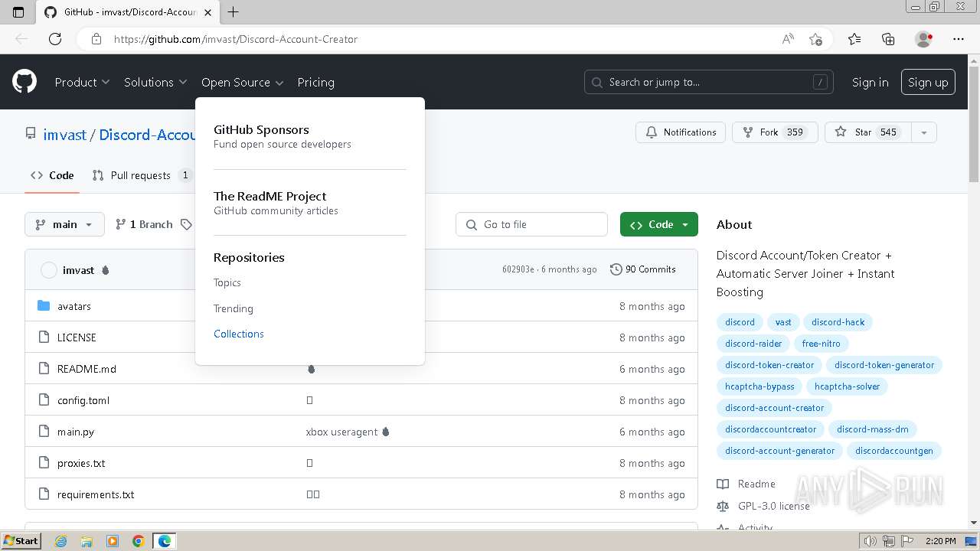Click the Search or jump to box
This screenshot has width=980, height=551.
(709, 82)
